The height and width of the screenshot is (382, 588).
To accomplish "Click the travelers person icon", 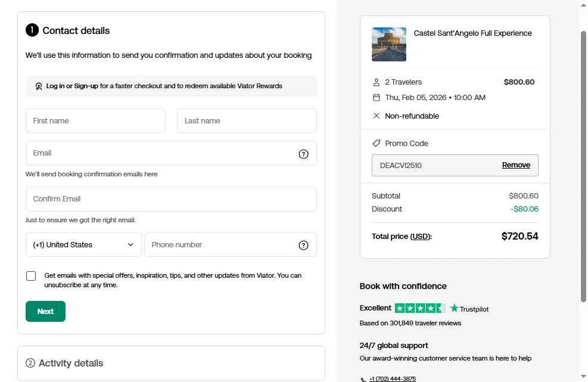I will [376, 82].
